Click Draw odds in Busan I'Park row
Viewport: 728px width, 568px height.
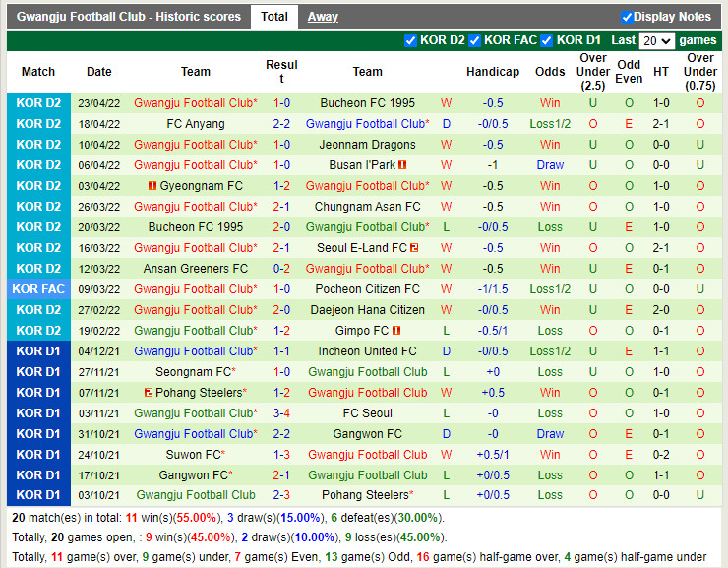(550, 164)
